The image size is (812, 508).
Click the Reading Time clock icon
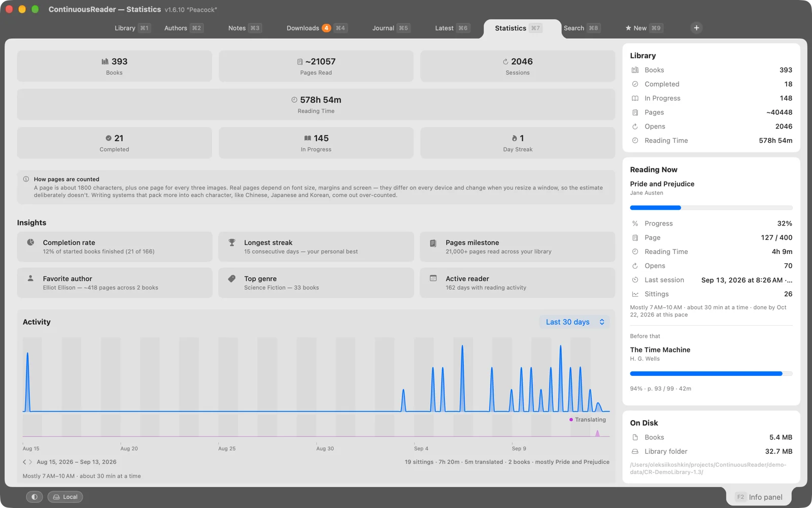click(x=294, y=100)
